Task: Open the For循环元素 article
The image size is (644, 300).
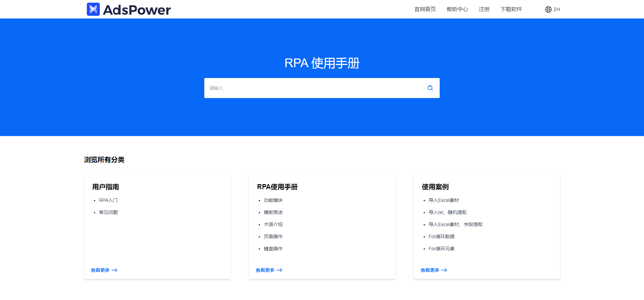Action: click(x=441, y=249)
